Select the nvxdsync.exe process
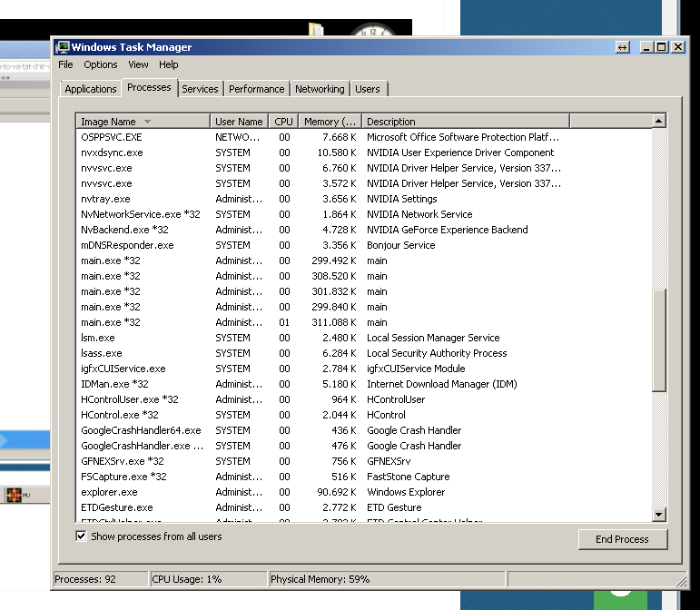This screenshot has width=700, height=610. [364, 152]
